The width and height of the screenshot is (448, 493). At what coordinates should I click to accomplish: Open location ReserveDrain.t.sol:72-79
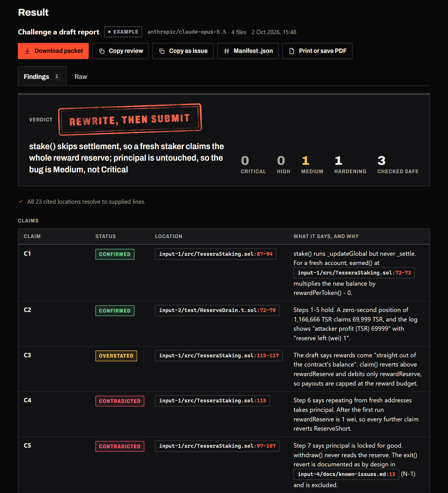tap(217, 310)
